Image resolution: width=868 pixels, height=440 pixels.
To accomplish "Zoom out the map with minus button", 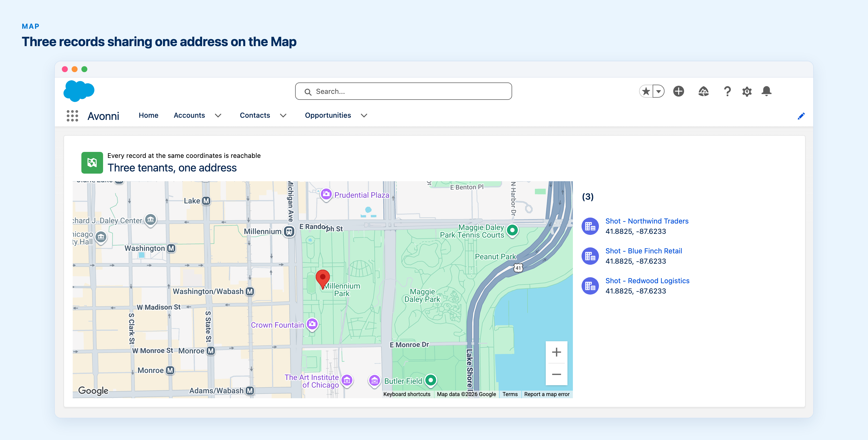I will pos(556,374).
